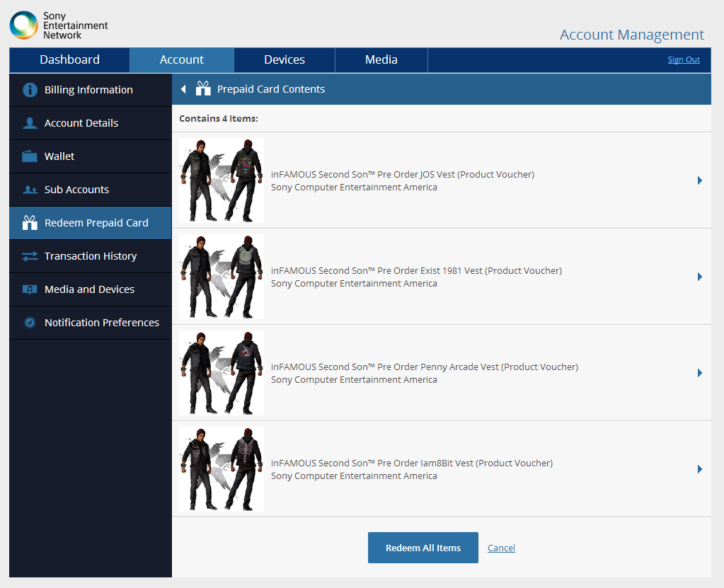Click the Redeem All Items button
The width and height of the screenshot is (724, 588).
click(x=423, y=548)
